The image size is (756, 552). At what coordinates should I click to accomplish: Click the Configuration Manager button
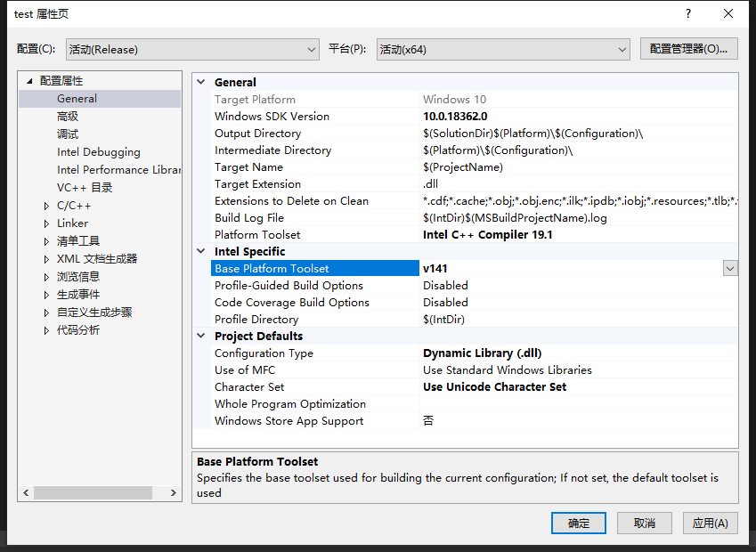pos(688,49)
